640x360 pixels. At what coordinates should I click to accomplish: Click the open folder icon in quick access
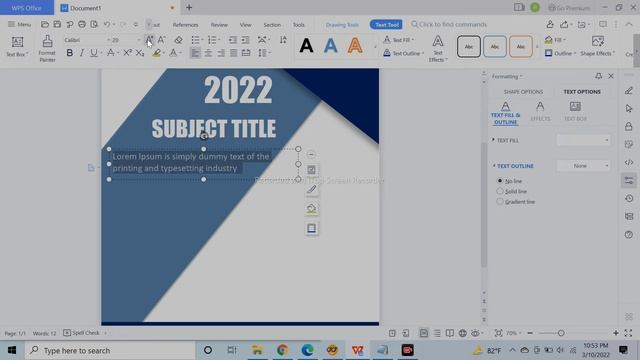point(45,24)
